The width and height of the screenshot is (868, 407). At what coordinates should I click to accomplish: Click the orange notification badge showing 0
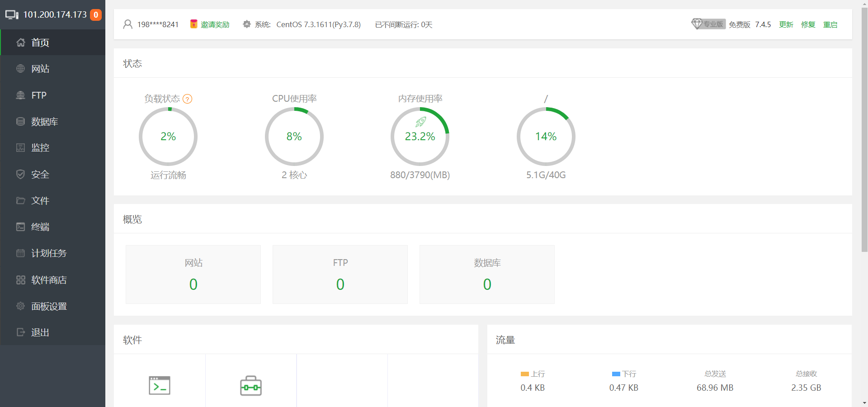[96, 15]
